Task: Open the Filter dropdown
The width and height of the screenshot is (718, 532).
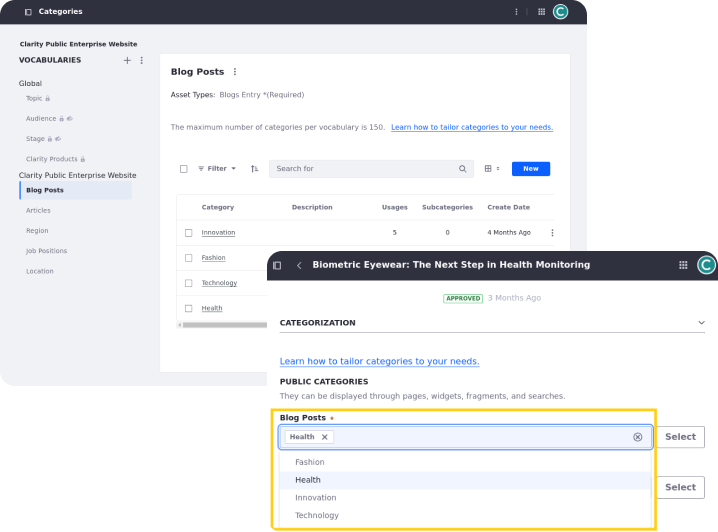Action: [217, 169]
